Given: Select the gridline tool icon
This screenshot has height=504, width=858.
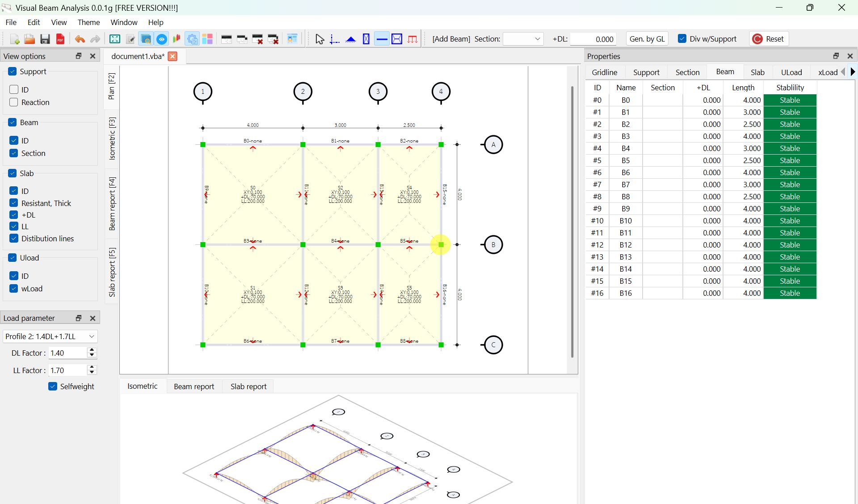Looking at the screenshot, I should point(335,39).
